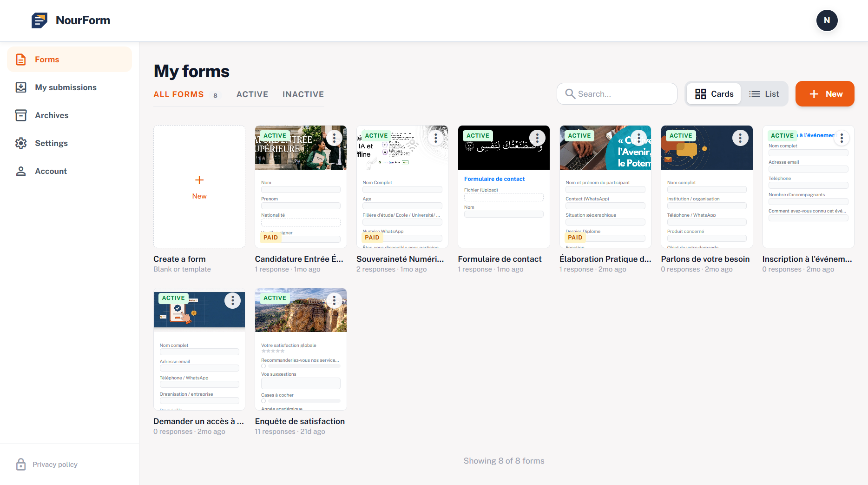This screenshot has height=485, width=868.
Task: Click the PAID badge on Élaboration card
Action: click(x=575, y=238)
